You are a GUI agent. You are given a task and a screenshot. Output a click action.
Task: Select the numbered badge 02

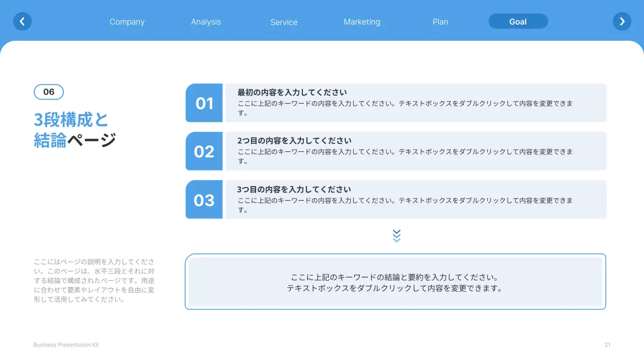click(204, 151)
